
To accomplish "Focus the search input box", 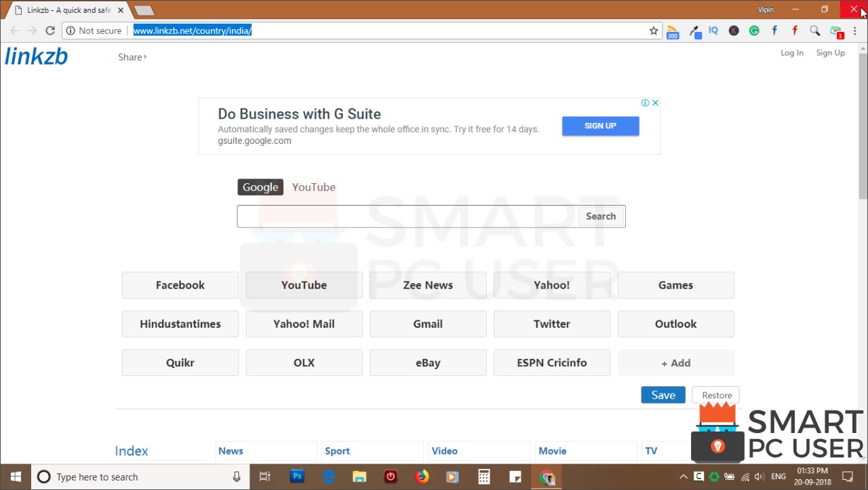I will pyautogui.click(x=408, y=216).
